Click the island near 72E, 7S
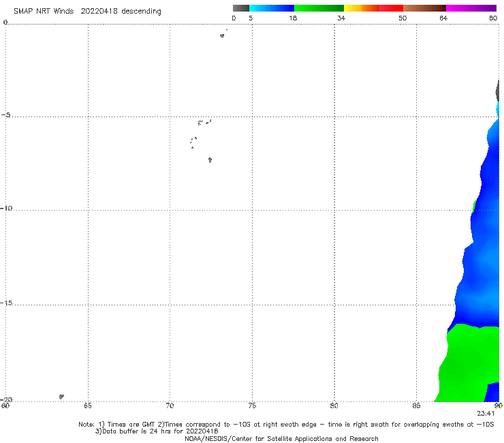This screenshot has height=443, width=504. coord(210,159)
